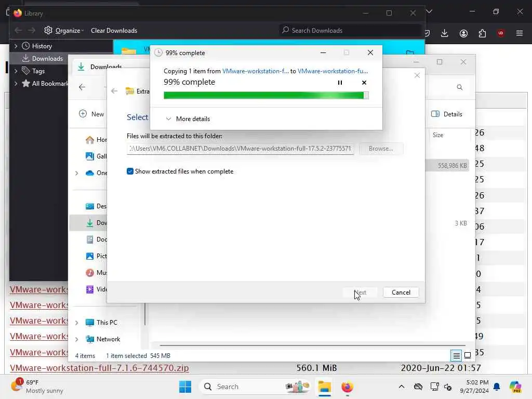Select This PC in Explorer sidebar

(x=101, y=322)
